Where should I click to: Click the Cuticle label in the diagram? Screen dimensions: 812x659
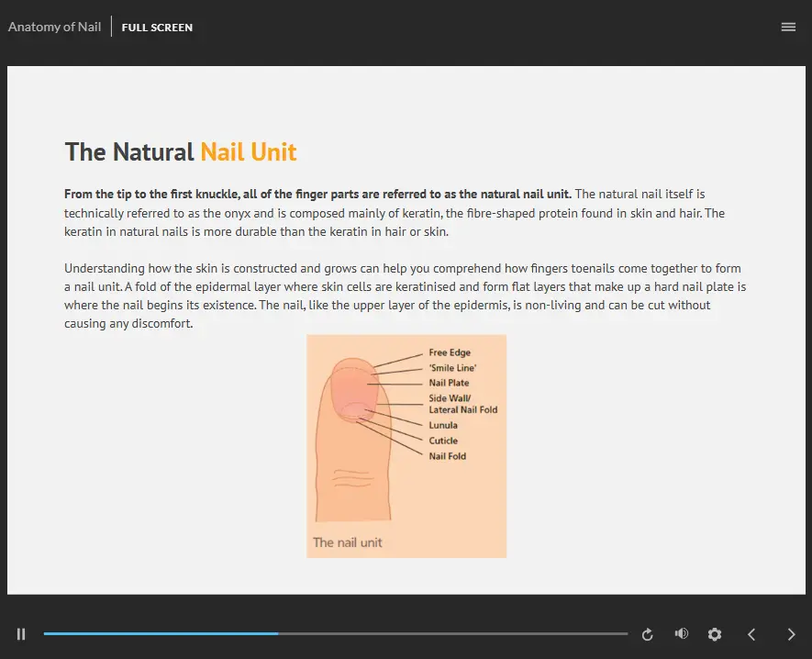click(443, 441)
